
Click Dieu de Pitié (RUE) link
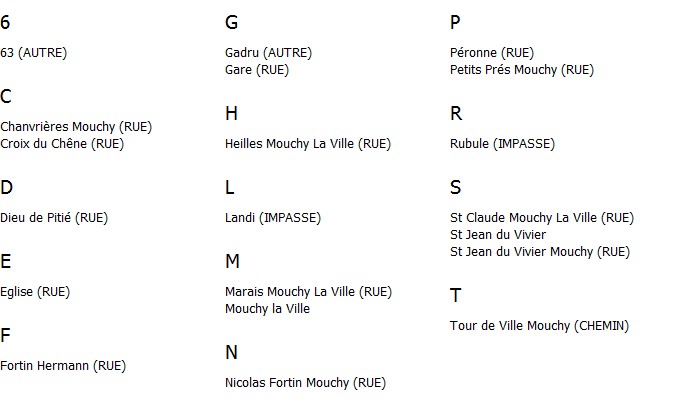[54, 218]
